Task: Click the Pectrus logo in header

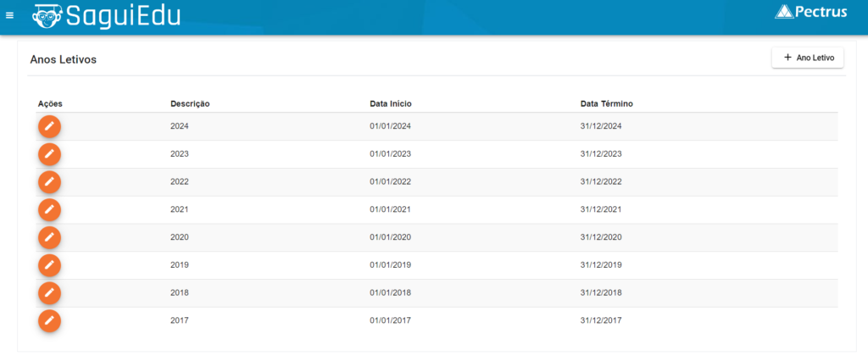Action: (811, 12)
